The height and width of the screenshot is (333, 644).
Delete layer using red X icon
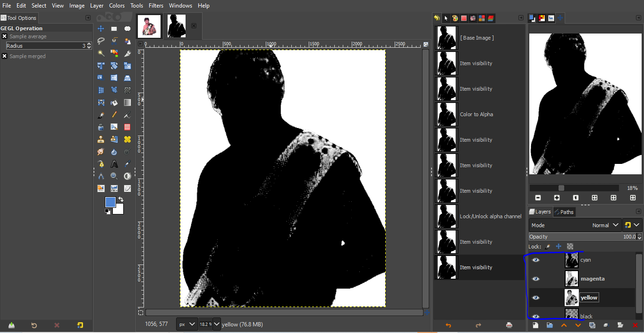pos(635,325)
